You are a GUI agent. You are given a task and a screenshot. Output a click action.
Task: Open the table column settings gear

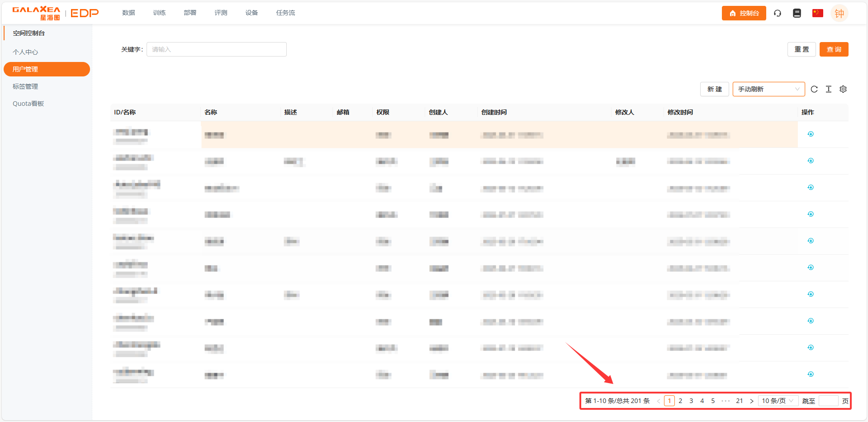843,89
